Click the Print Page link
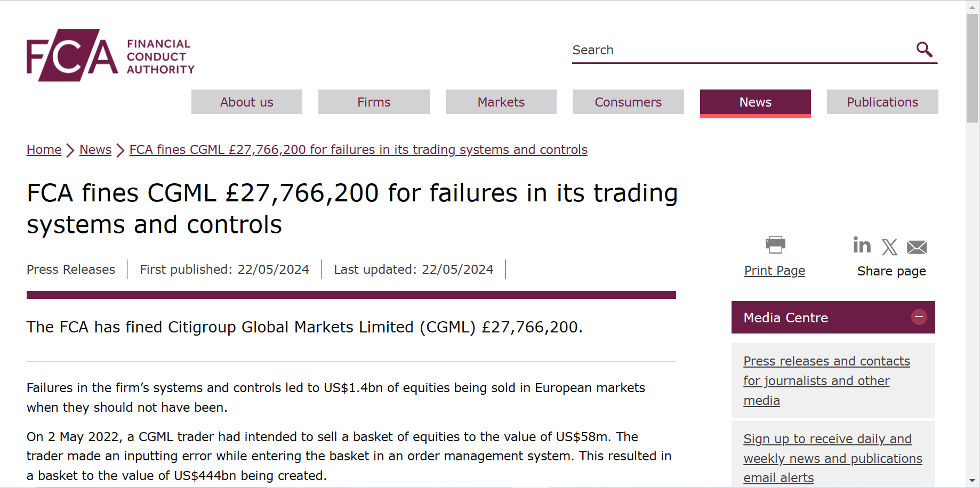Screen dimensions: 980x488 pyautogui.click(x=775, y=271)
